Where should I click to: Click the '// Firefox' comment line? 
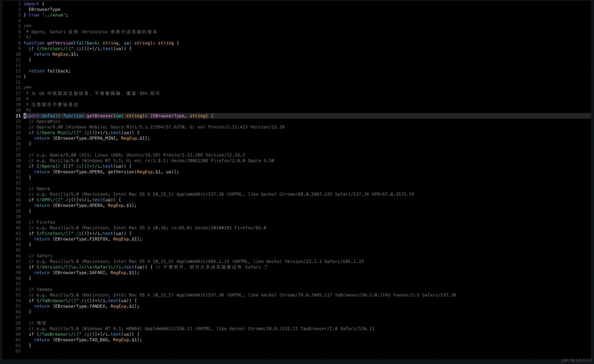42,222
